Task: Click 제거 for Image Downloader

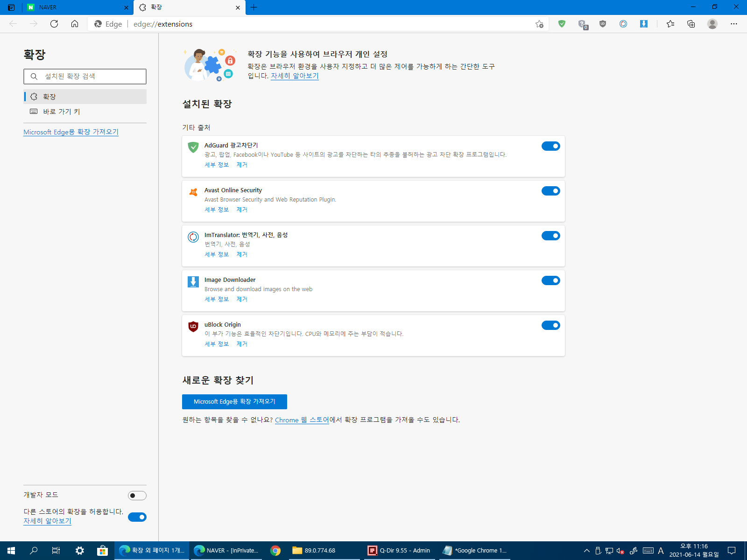Action: (x=242, y=299)
